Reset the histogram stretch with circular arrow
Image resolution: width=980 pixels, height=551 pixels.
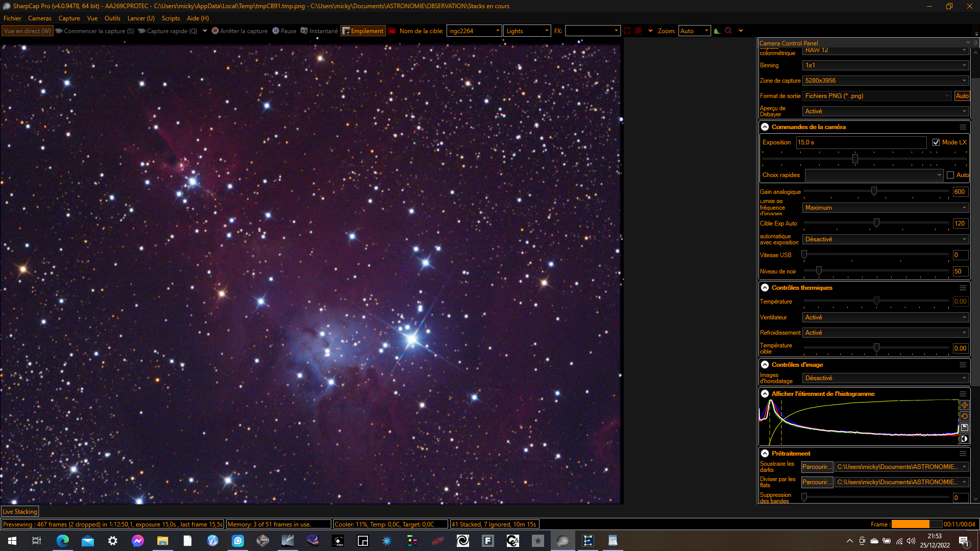click(x=964, y=416)
